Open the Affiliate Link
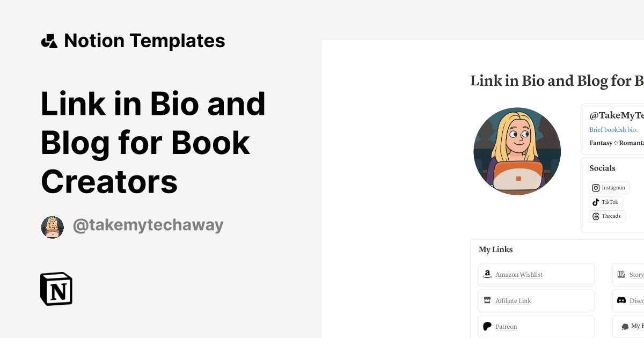 coord(513,300)
